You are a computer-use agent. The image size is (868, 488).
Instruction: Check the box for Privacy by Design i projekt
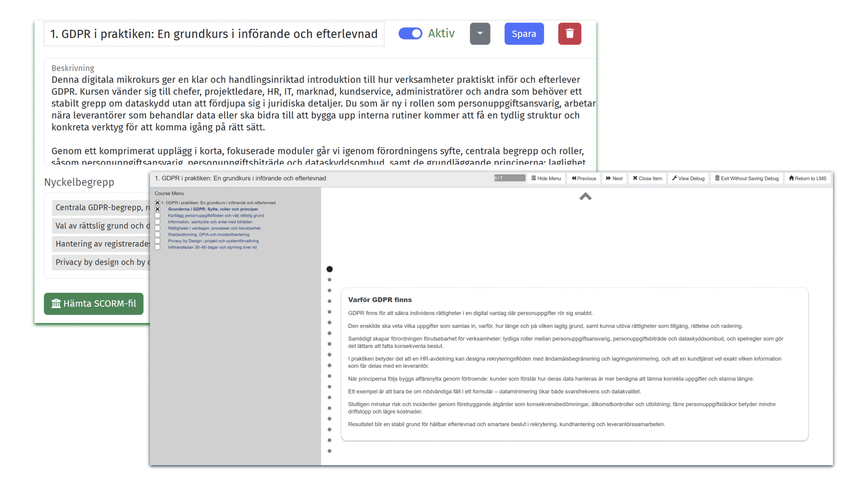tap(157, 241)
